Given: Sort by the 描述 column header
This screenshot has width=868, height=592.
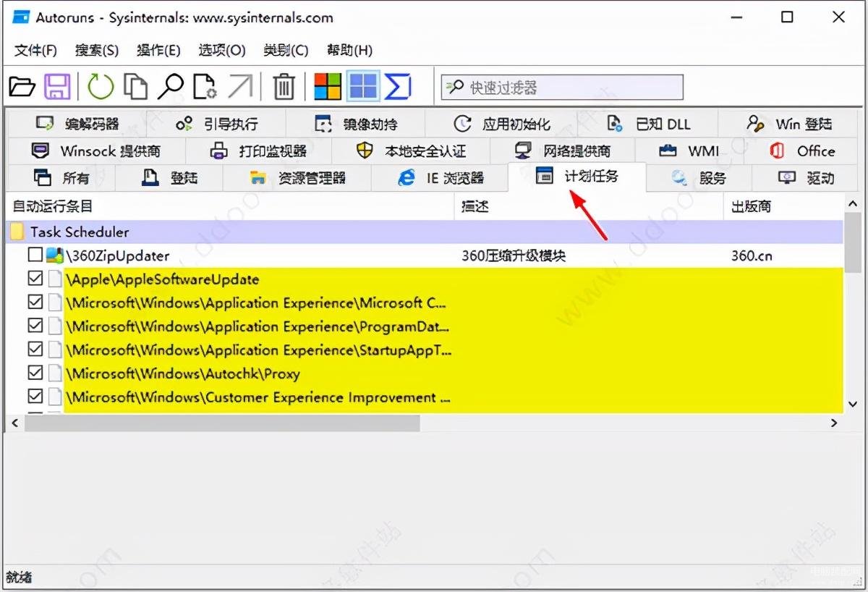Looking at the screenshot, I should [589, 206].
